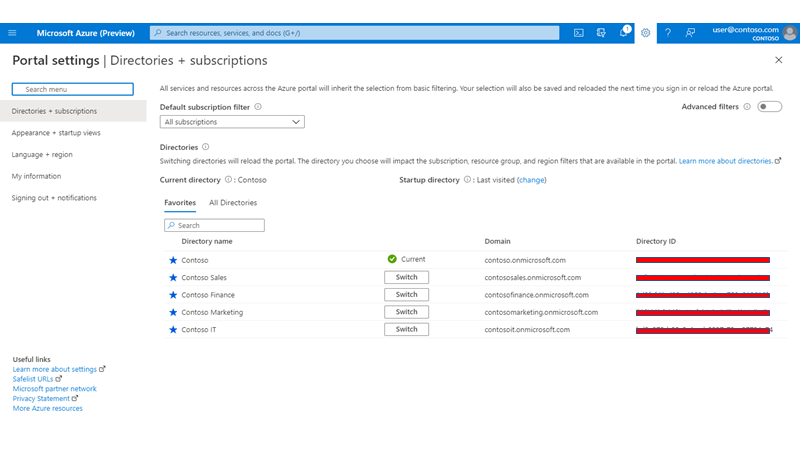This screenshot has width=800, height=450.
Task: Open the Feedback icon
Action: pyautogui.click(x=690, y=32)
